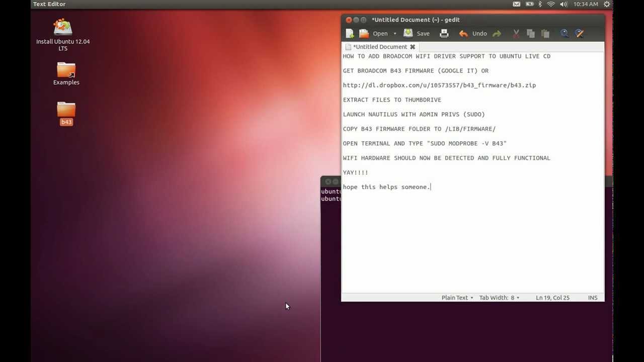Screen dimensions: 644x362
Task: Undo the last edit
Action: (473, 34)
